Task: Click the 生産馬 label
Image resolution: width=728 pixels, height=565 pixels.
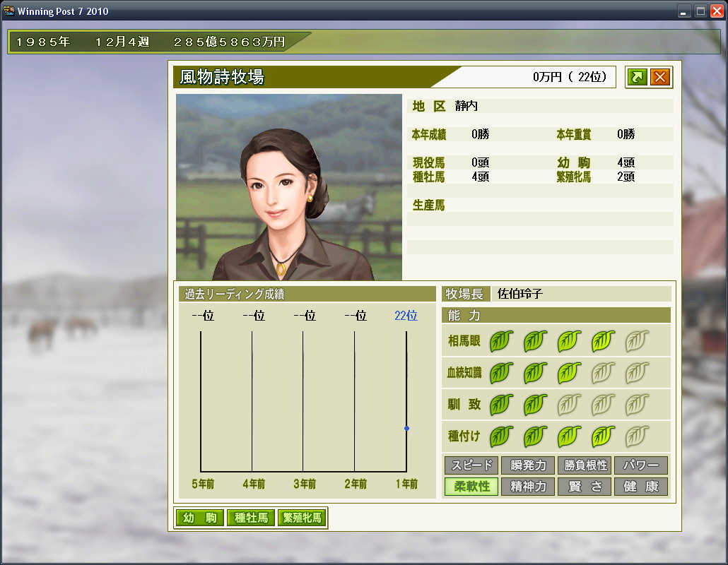Action: coord(428,205)
